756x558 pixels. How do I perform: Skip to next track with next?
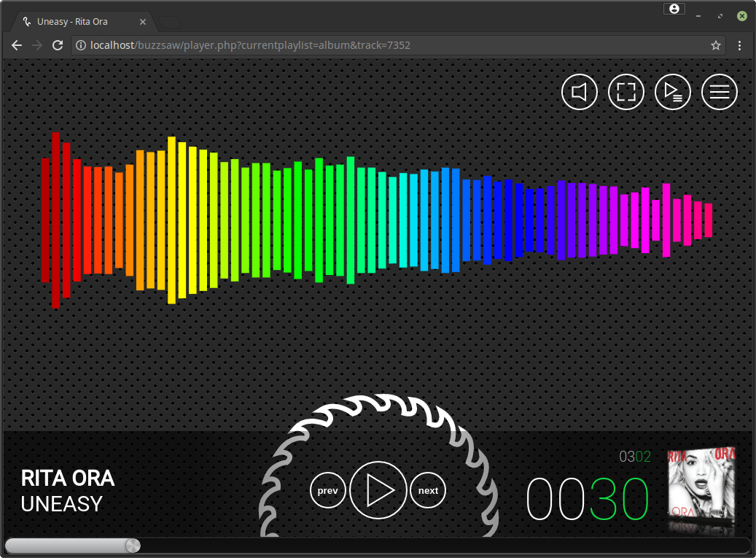coord(428,490)
